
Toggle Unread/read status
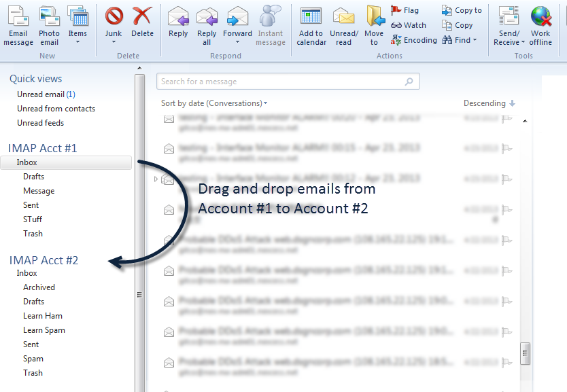point(344,26)
